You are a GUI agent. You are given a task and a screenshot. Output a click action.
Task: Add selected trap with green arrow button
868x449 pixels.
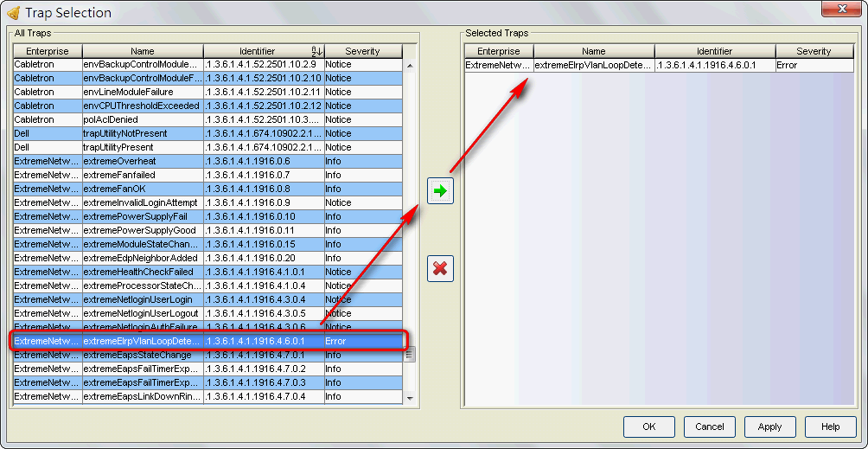click(440, 191)
